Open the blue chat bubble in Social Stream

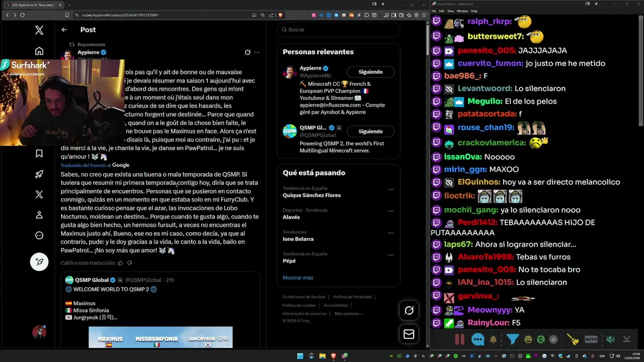(x=478, y=339)
